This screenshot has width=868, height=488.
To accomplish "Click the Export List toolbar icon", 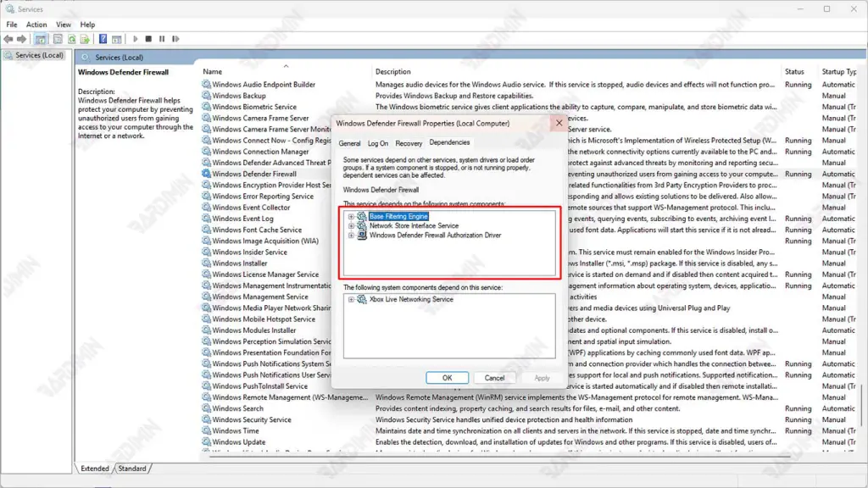I will point(85,39).
